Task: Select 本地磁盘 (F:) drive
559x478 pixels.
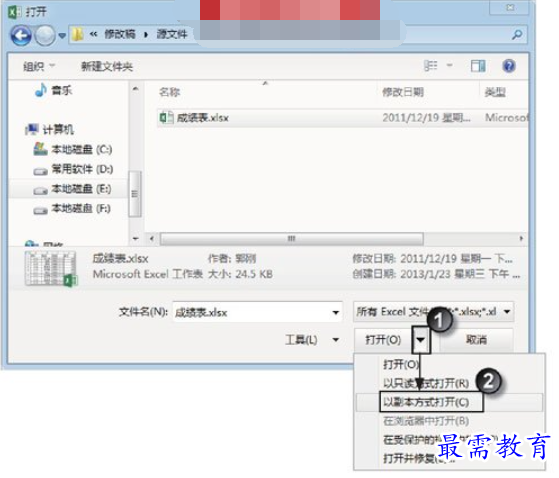Action: [72, 209]
